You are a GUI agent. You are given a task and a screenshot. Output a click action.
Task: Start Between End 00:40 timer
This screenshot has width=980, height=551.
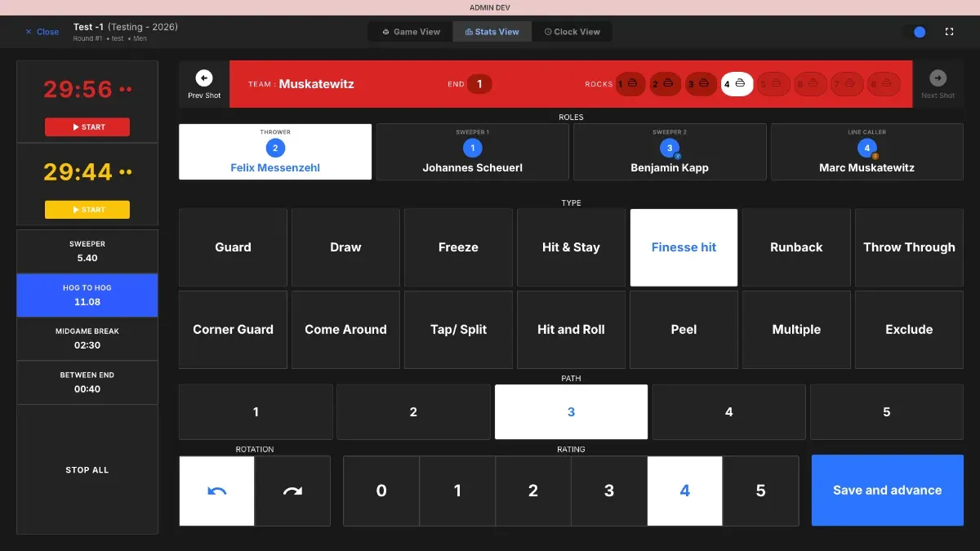(87, 382)
